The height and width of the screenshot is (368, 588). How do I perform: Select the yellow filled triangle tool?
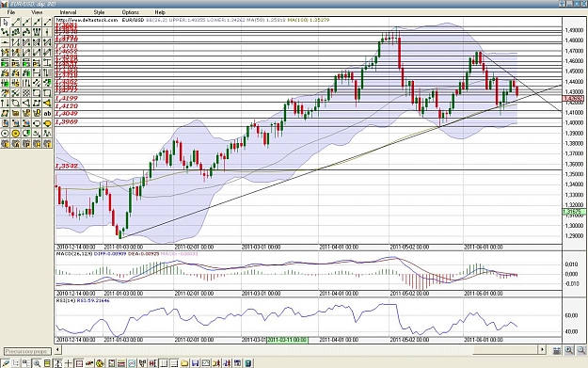(x=47, y=103)
